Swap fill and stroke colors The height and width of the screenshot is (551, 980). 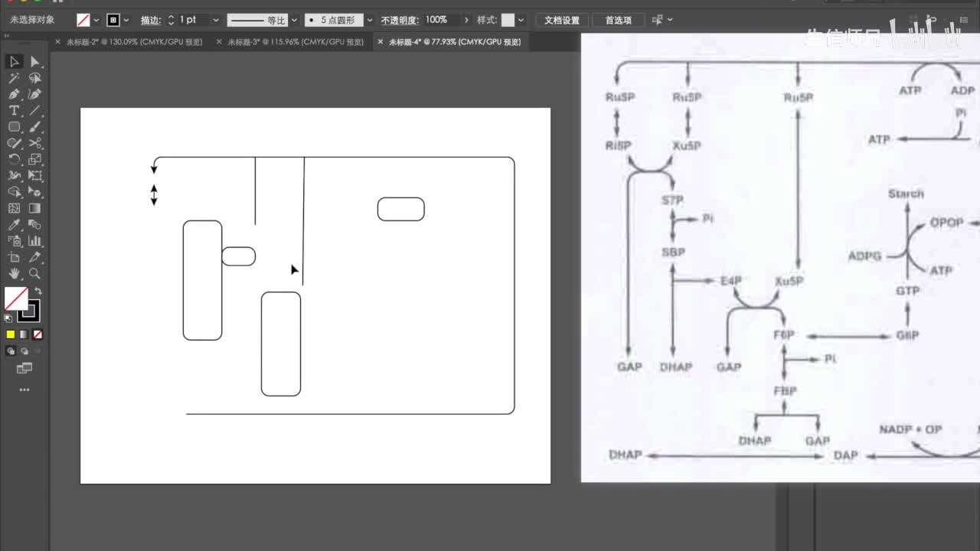coord(38,292)
